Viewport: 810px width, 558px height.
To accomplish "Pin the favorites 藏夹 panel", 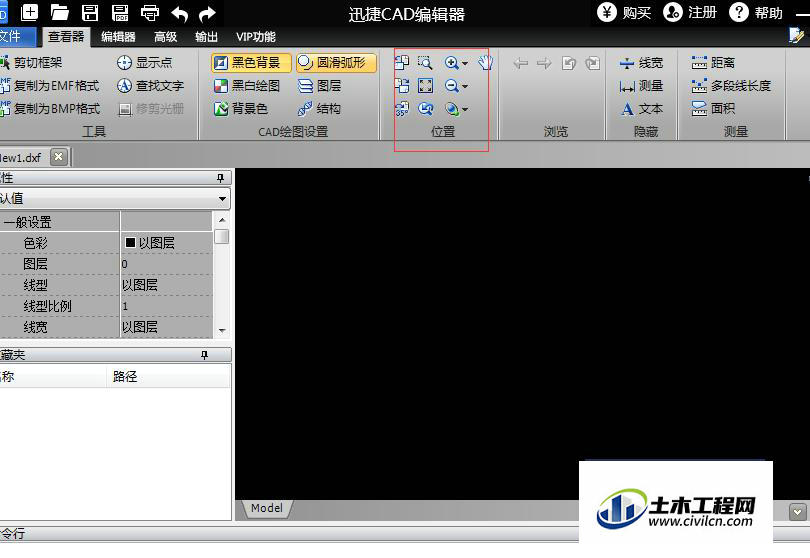I will point(205,355).
